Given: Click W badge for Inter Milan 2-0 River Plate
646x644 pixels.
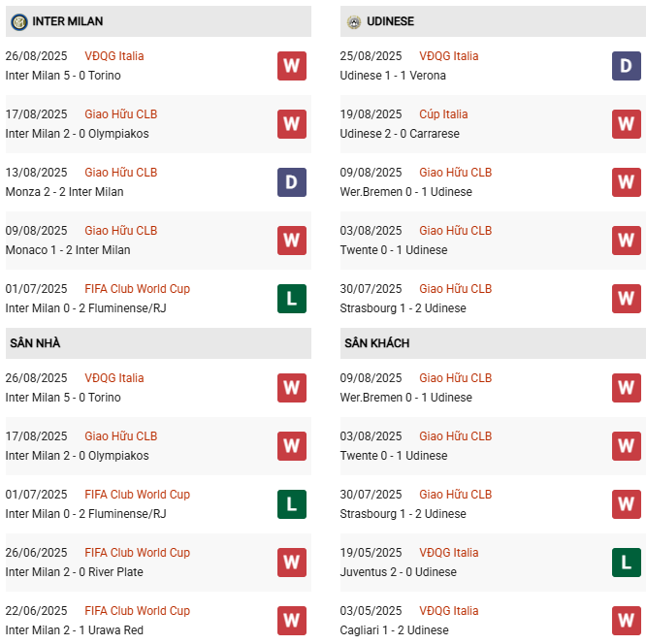Looking at the screenshot, I should [x=291, y=563].
